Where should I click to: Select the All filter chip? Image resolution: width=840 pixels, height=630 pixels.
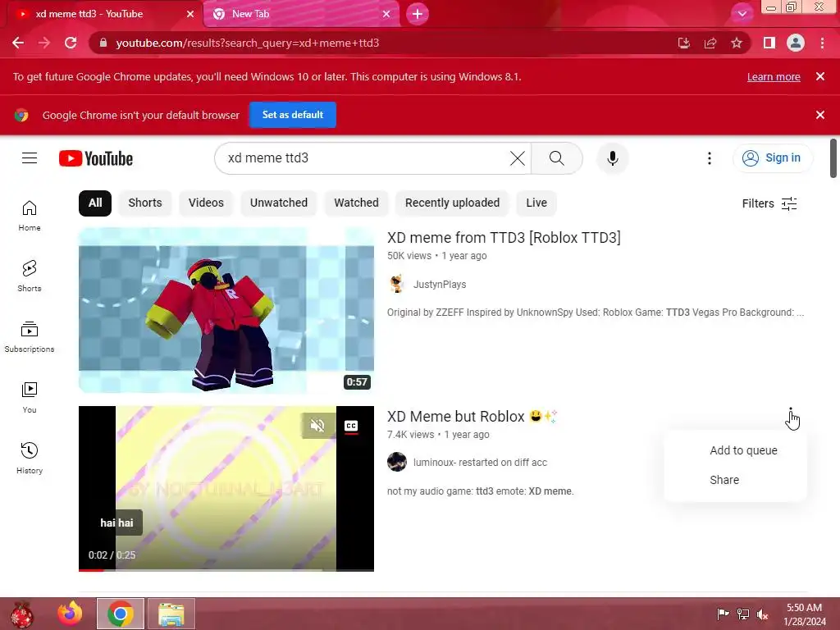pyautogui.click(x=95, y=203)
